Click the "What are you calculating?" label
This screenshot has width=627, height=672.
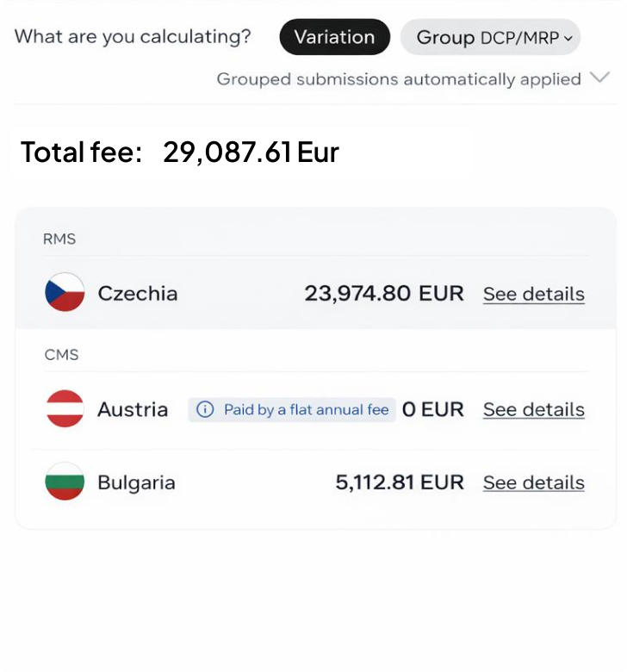coord(133,37)
